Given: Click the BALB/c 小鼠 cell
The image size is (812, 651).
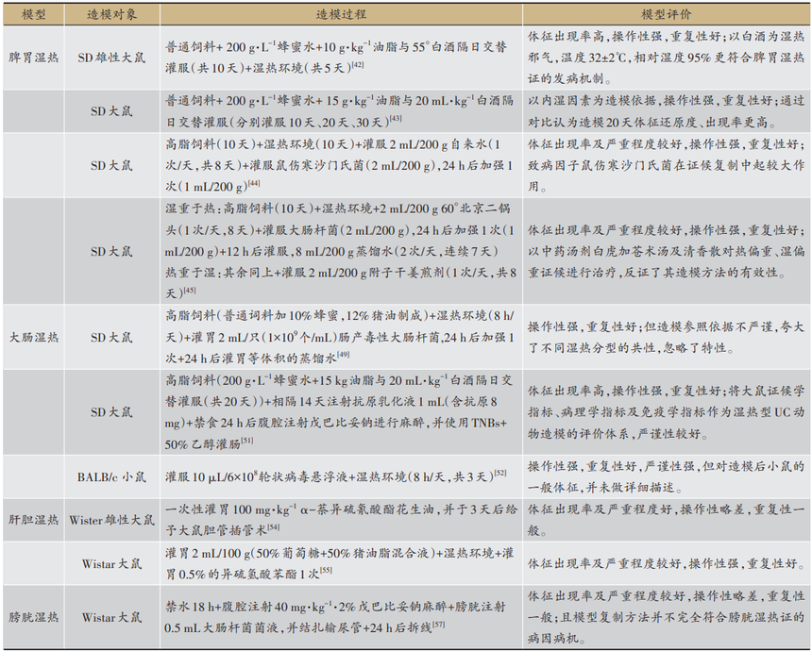Looking at the screenshot, I should point(110,476).
